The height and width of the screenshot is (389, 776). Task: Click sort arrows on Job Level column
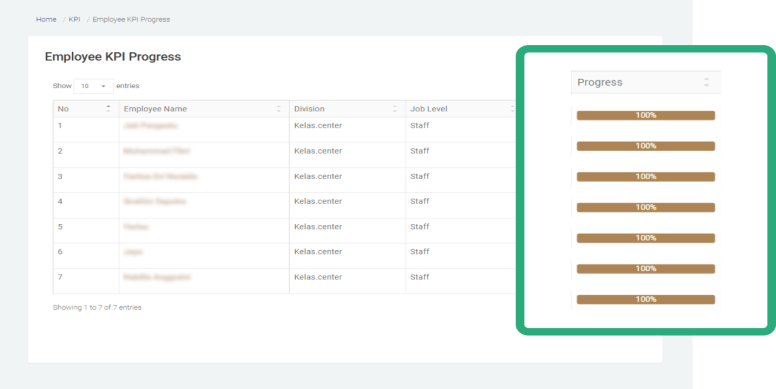click(512, 109)
